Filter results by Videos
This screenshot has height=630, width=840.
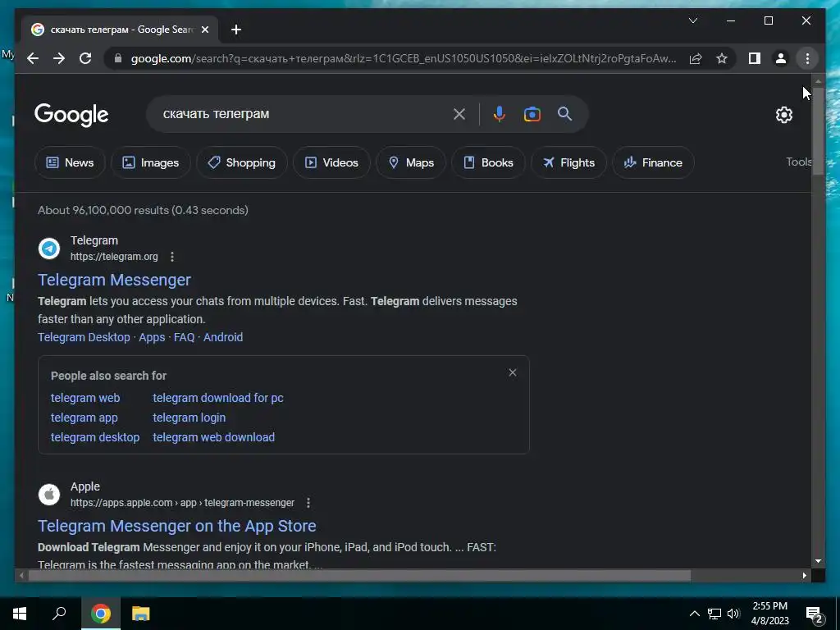(x=331, y=162)
